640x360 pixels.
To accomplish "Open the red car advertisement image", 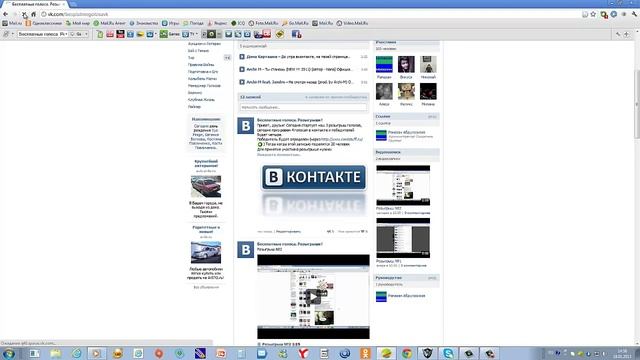I will pyautogui.click(x=206, y=186).
